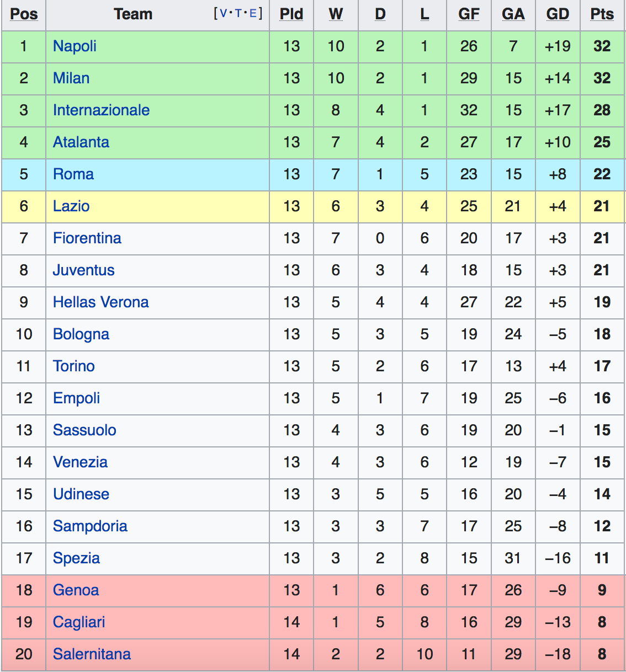The width and height of the screenshot is (626, 672).
Task: Open the Napoli team link
Action: (x=75, y=46)
